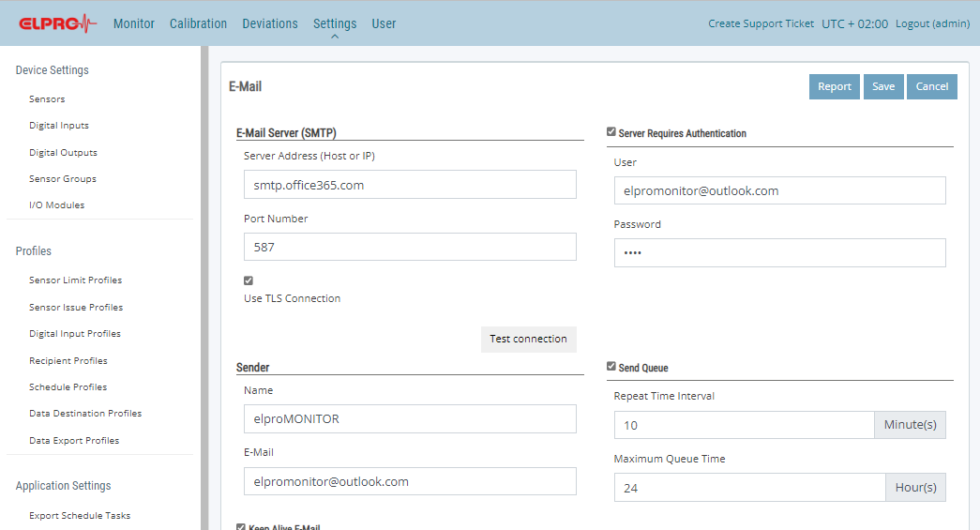Enable the Server Requires Authentication checkbox
The width and height of the screenshot is (980, 530).
611,132
